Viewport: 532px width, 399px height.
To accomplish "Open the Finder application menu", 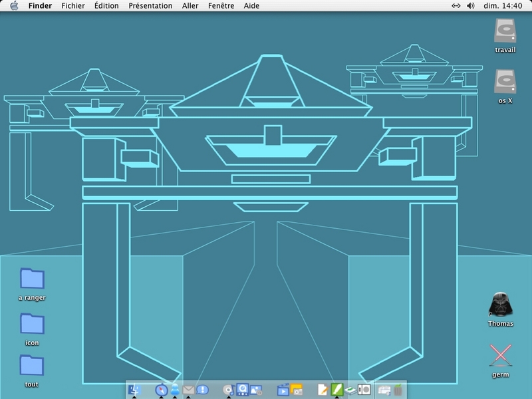I will [x=40, y=6].
